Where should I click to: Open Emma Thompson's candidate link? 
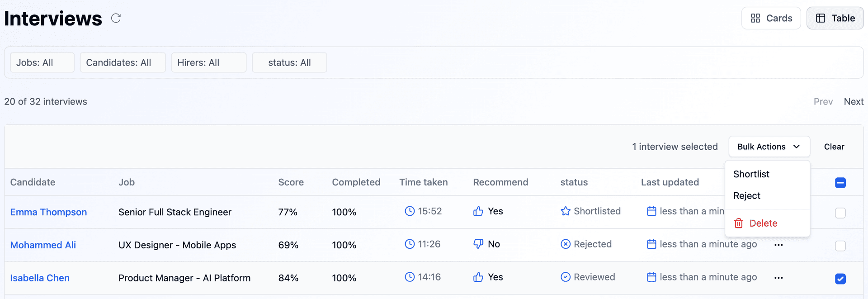pos(48,212)
